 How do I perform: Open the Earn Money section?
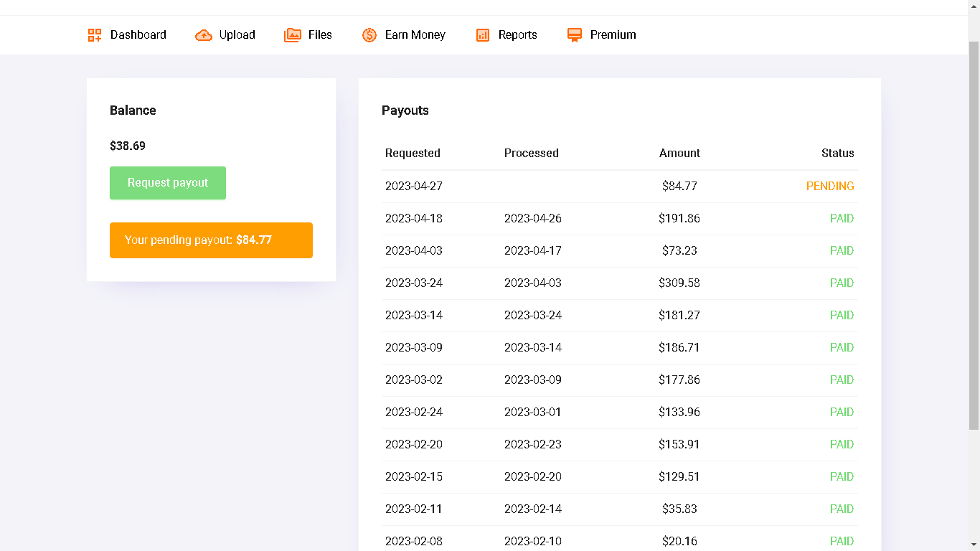415,35
